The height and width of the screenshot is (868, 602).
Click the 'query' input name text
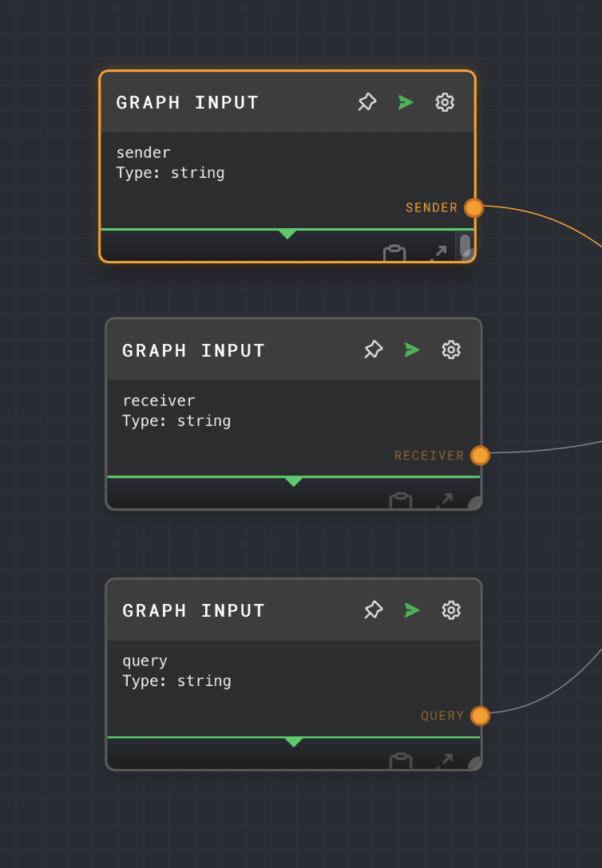pyautogui.click(x=145, y=661)
